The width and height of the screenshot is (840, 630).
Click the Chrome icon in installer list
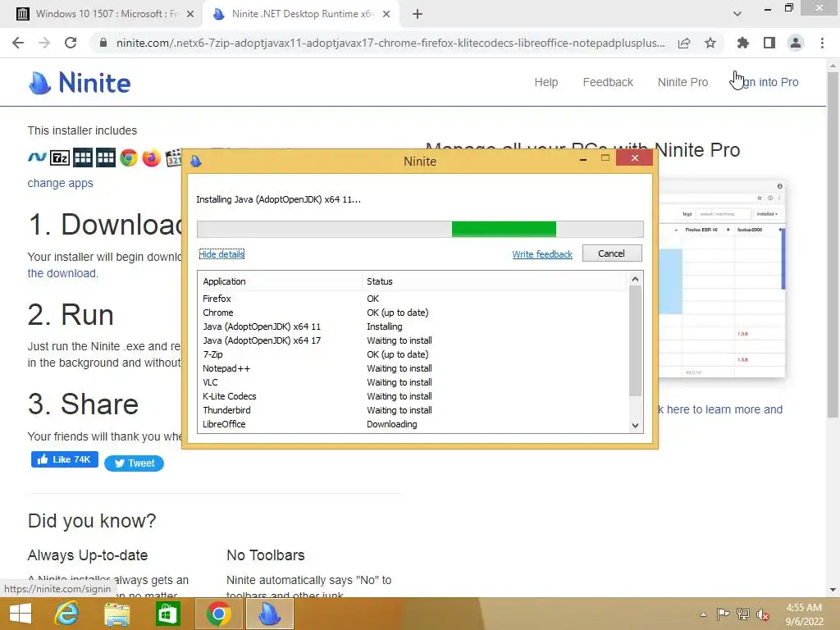coord(129,158)
